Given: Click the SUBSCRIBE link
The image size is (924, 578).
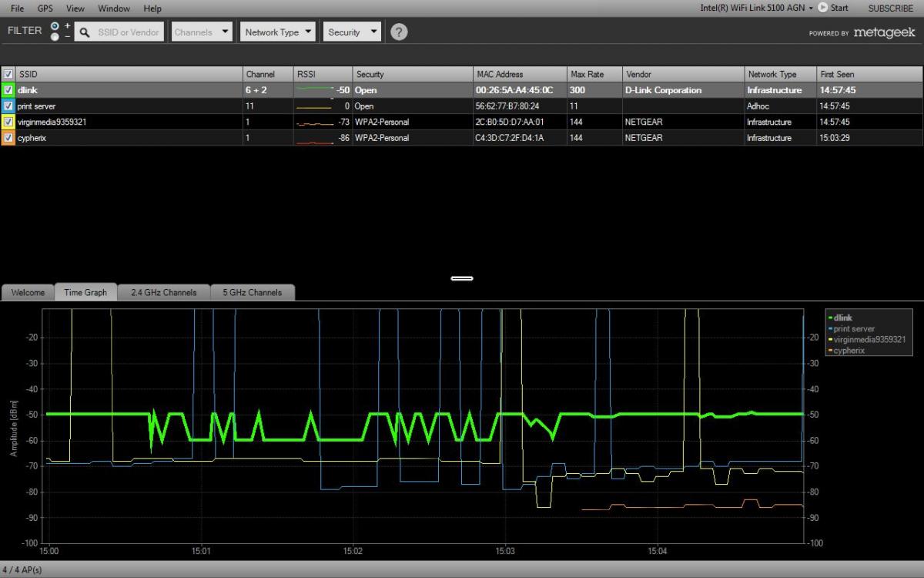Looking at the screenshot, I should click(891, 8).
